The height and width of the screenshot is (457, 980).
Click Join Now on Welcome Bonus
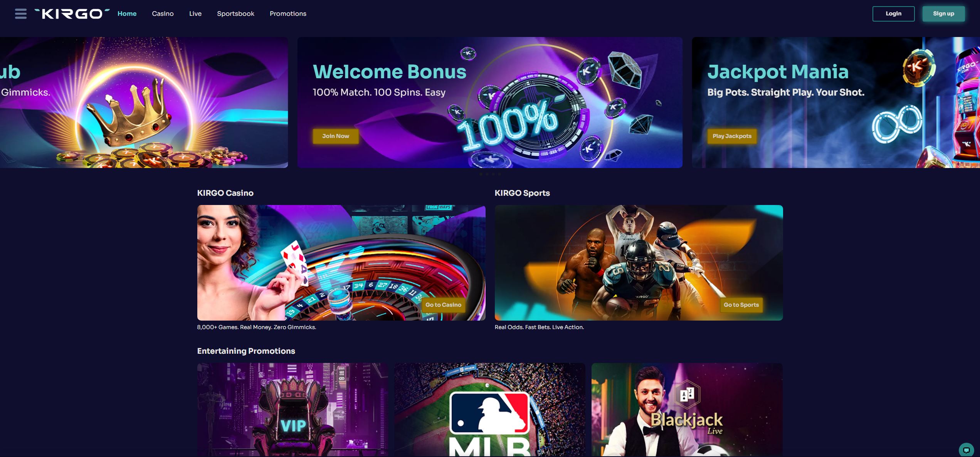point(336,136)
